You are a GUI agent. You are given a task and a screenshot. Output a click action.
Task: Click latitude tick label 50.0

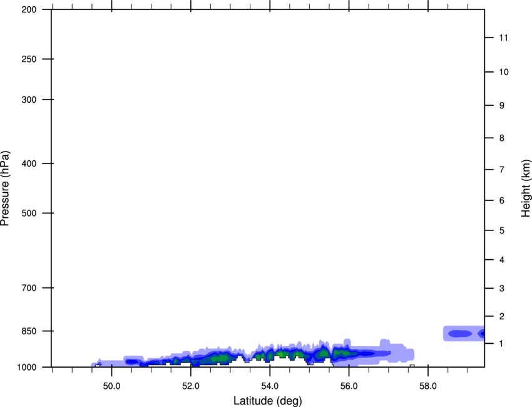click(111, 386)
